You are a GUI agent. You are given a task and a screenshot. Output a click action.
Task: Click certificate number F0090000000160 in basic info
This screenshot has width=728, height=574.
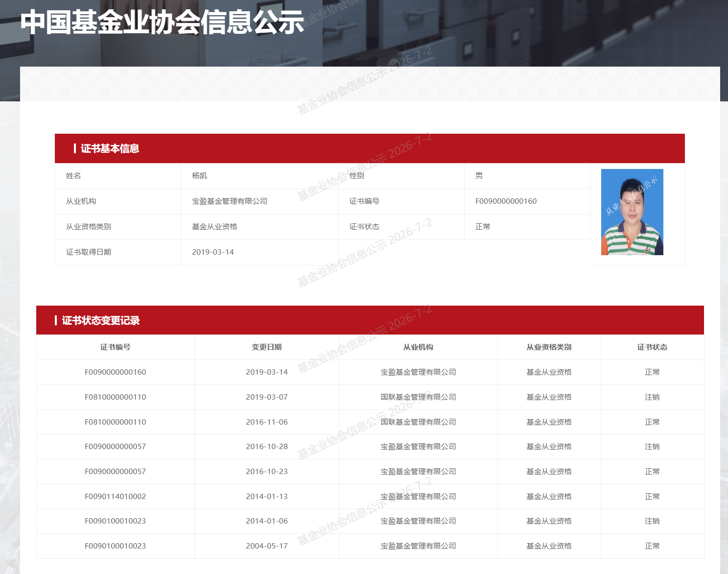point(506,201)
